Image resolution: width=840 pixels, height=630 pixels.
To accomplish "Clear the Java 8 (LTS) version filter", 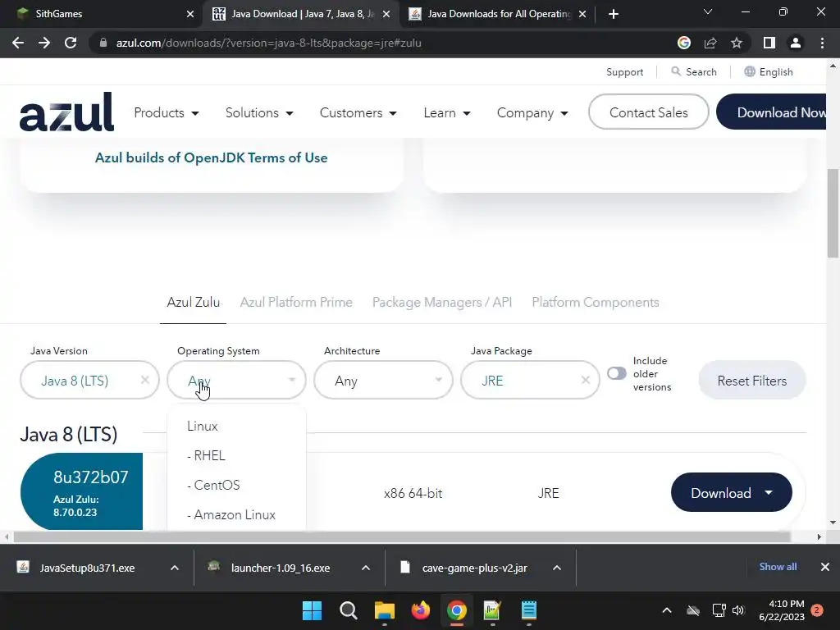I will pos(144,381).
